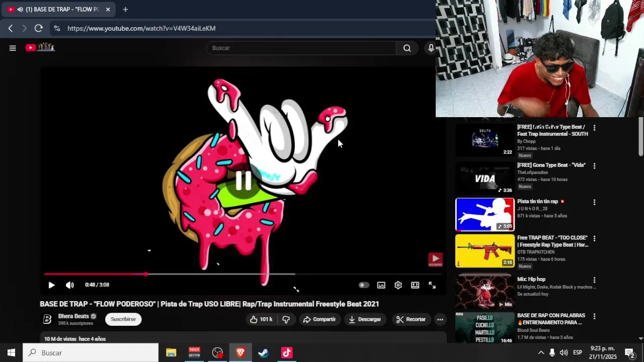Open system volume control in tray

563,353
